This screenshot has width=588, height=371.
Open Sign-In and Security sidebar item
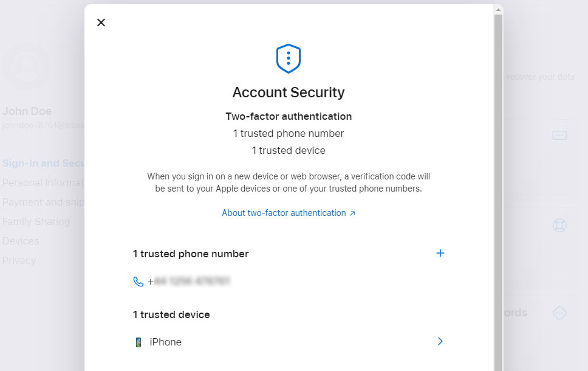[x=44, y=164]
